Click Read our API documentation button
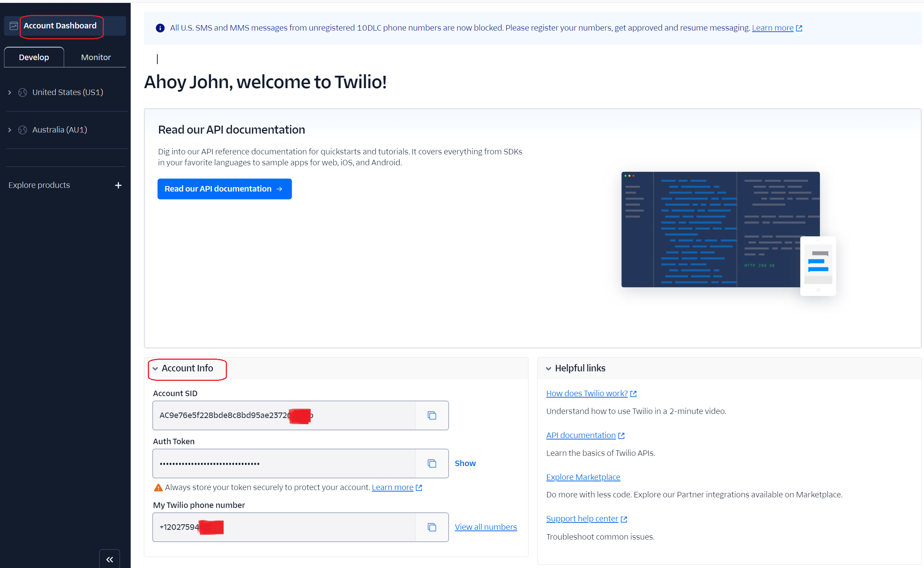Image resolution: width=924 pixels, height=568 pixels. point(224,189)
